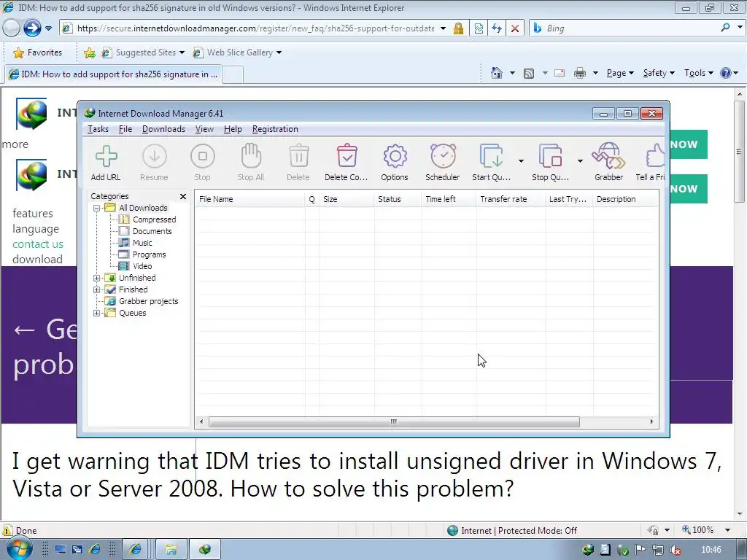
Task: Launch the Grabber toolbar icon
Action: (608, 156)
